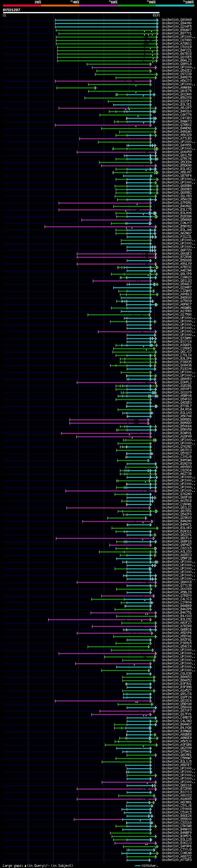Click hit name UniRef100_A6ZT38

177,474
